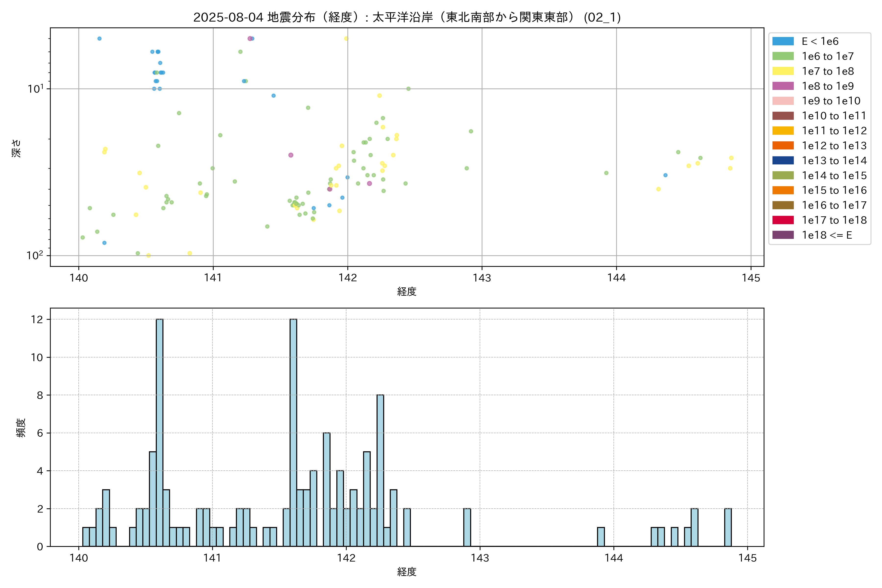Click the 8-count histogram bar near 142.25
Screen dimensions: 882x588
[x=380, y=470]
